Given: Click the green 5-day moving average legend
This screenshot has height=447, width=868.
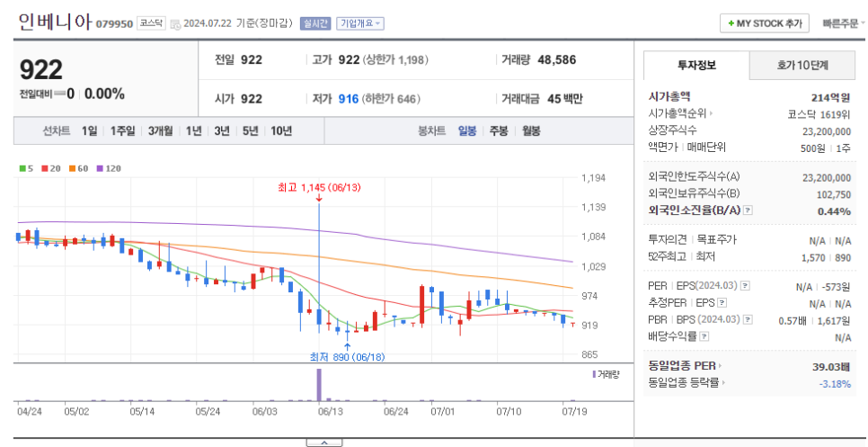Looking at the screenshot, I should point(25,168).
